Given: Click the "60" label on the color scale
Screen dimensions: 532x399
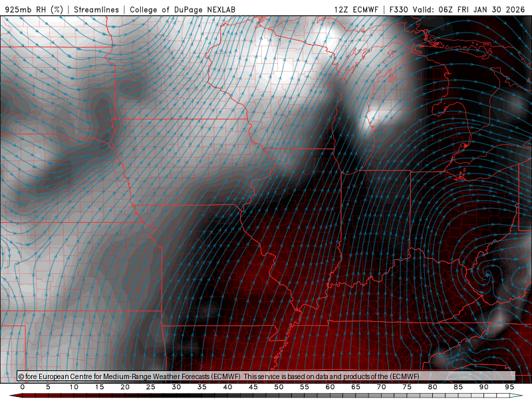Looking at the screenshot, I should click(330, 387).
